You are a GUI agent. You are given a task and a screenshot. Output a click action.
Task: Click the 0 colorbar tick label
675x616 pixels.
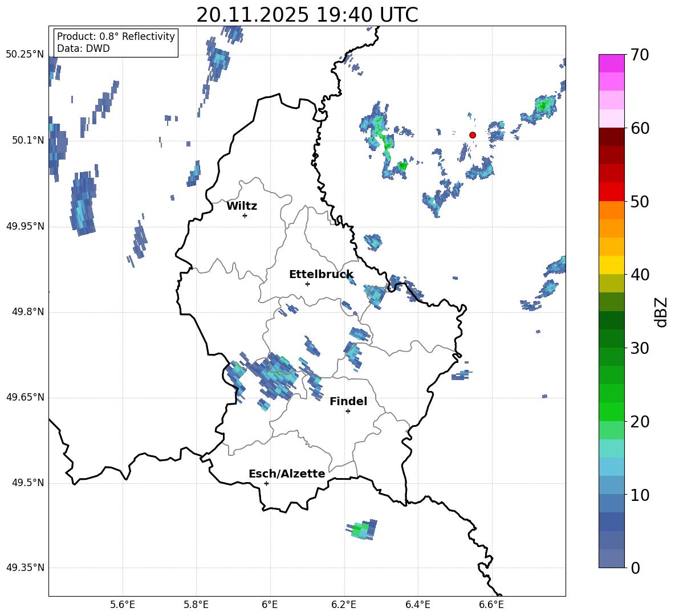(x=635, y=568)
